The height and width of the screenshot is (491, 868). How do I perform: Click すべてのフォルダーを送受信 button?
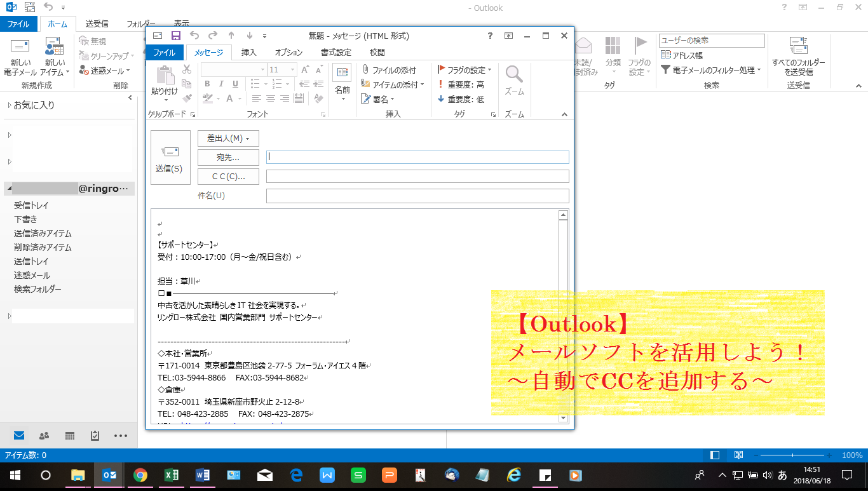click(798, 58)
